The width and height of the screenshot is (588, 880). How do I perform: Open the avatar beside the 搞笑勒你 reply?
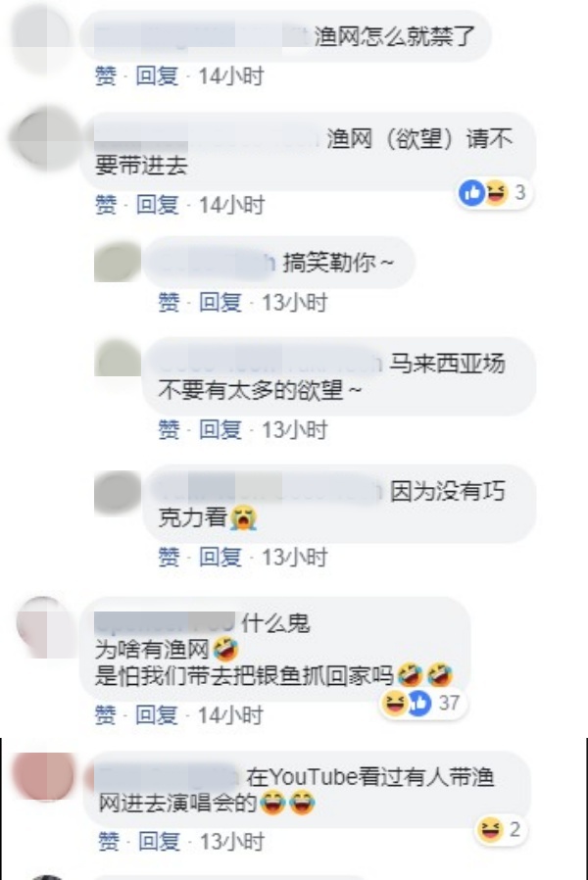click(x=118, y=262)
